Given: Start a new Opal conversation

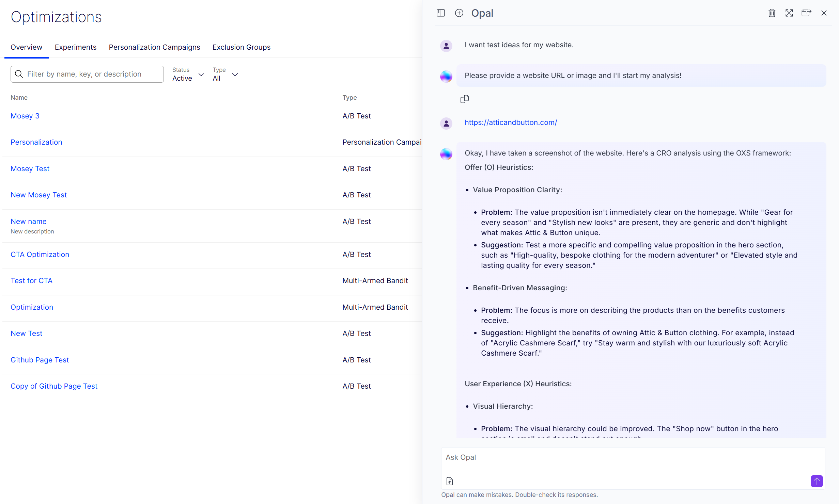Looking at the screenshot, I should click(459, 13).
